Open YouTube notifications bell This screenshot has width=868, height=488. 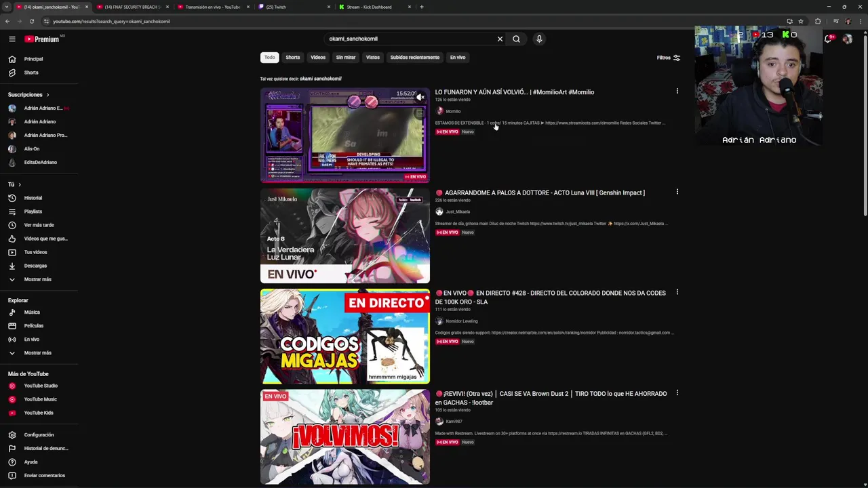828,39
